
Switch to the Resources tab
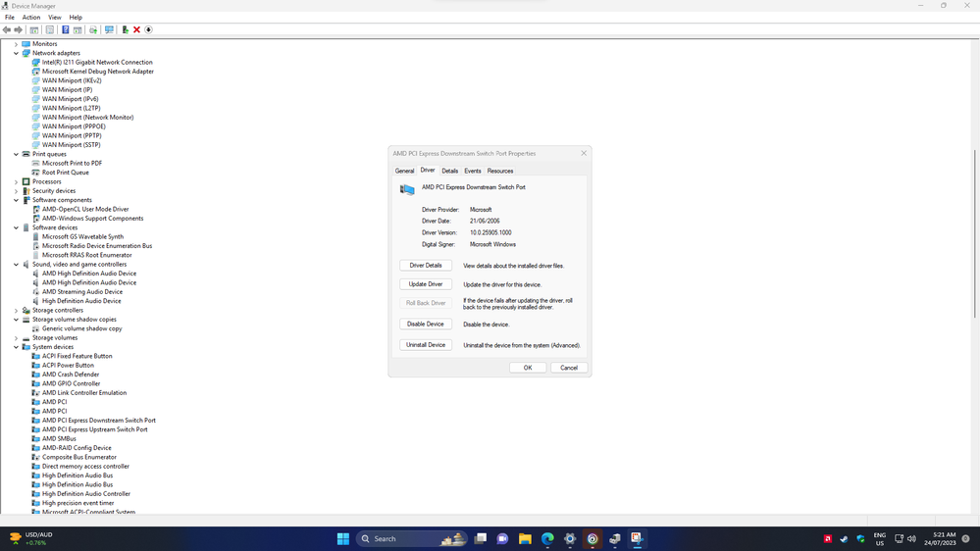[500, 171]
